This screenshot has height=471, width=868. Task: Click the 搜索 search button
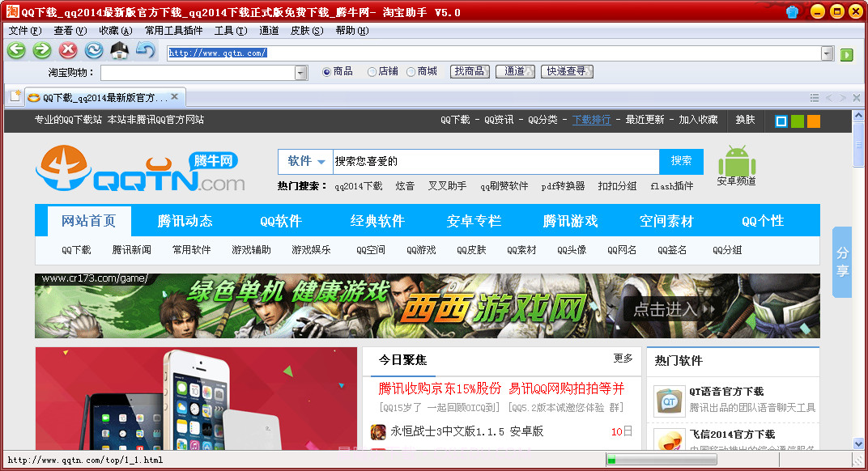click(x=681, y=161)
